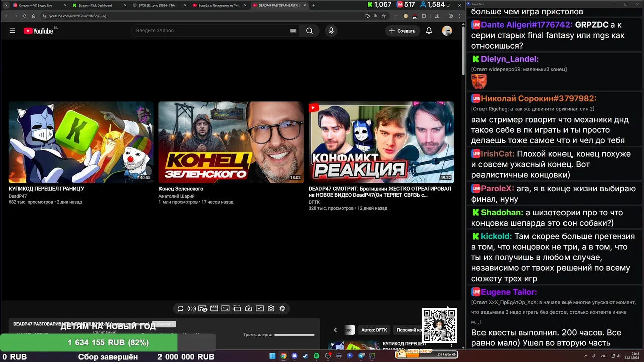
Task: Click Eugene Tailor username in chat
Action: click(509, 292)
